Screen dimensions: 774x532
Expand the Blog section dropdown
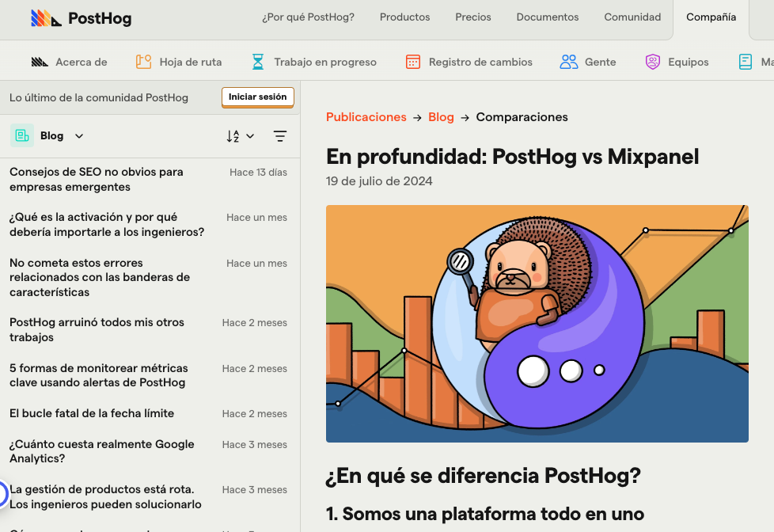(78, 135)
